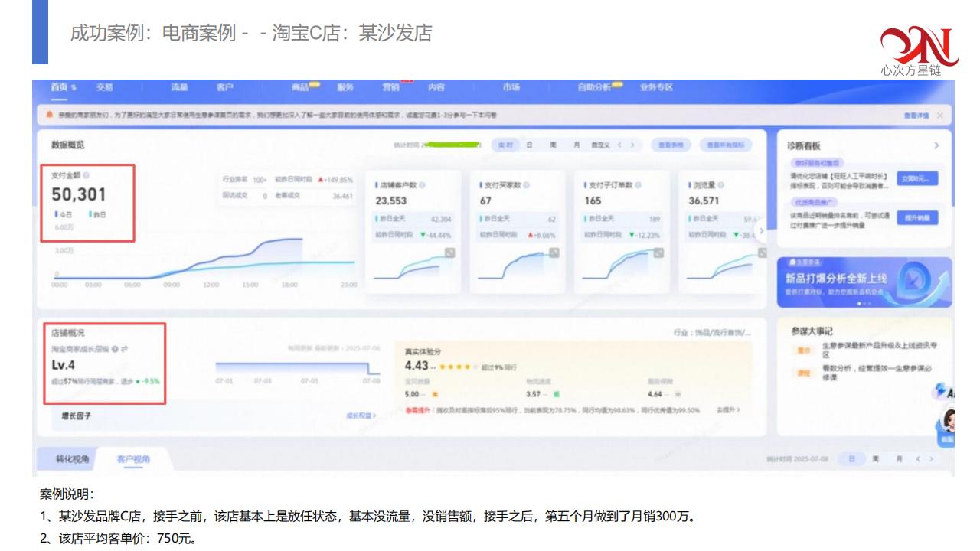
Task: Click the 提升销量 button
Action: coord(916,217)
